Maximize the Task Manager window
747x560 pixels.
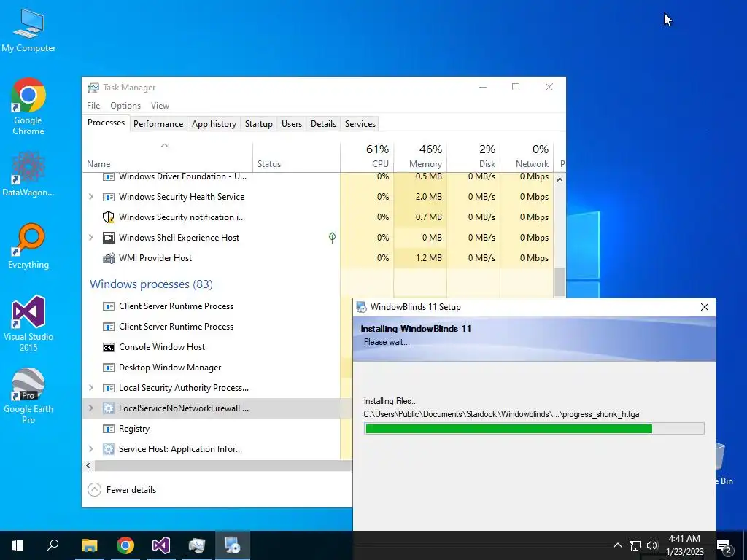point(516,87)
